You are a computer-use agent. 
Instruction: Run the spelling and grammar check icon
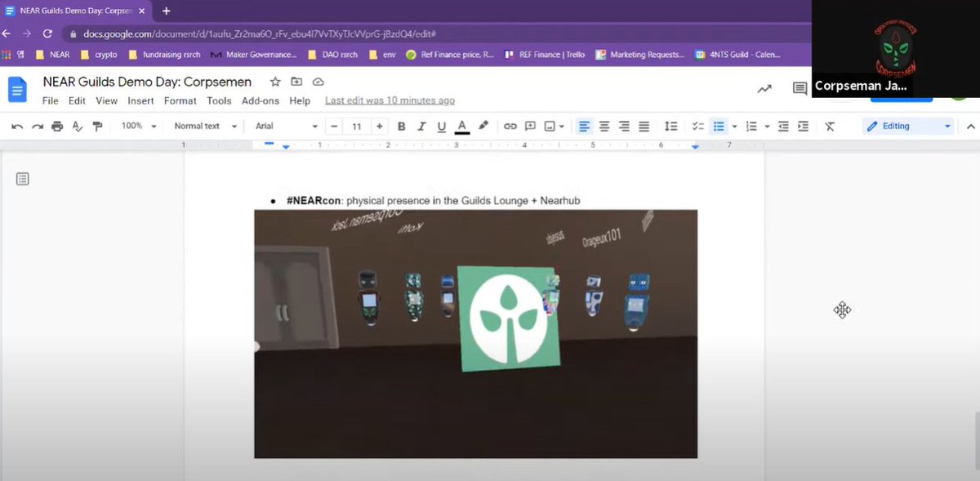click(78, 127)
